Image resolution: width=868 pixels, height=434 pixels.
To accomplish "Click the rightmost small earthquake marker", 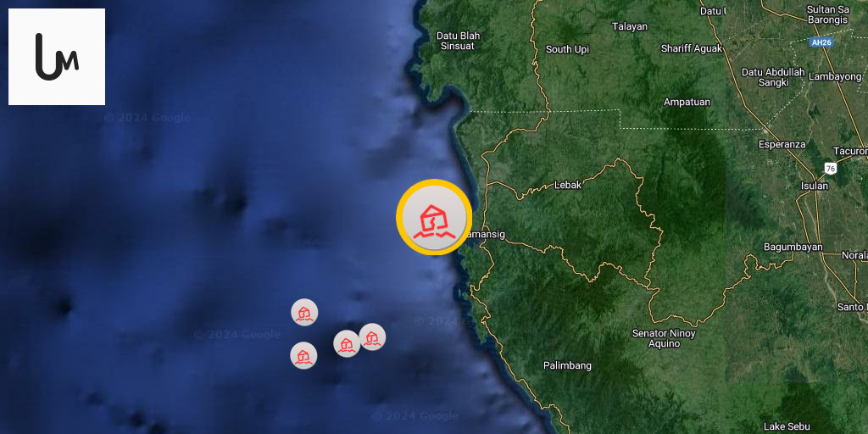I will click(372, 337).
